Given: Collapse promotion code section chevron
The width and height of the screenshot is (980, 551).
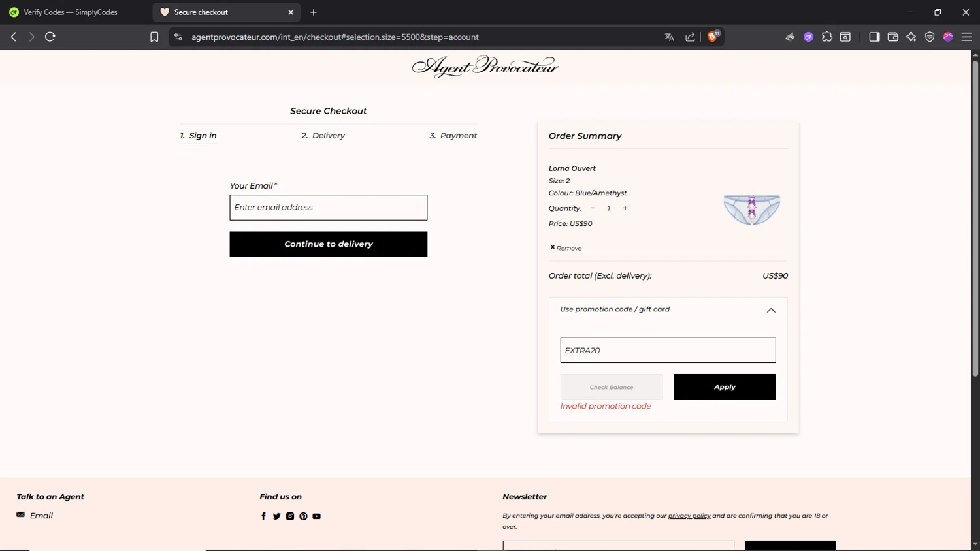Looking at the screenshot, I should [x=771, y=311].
